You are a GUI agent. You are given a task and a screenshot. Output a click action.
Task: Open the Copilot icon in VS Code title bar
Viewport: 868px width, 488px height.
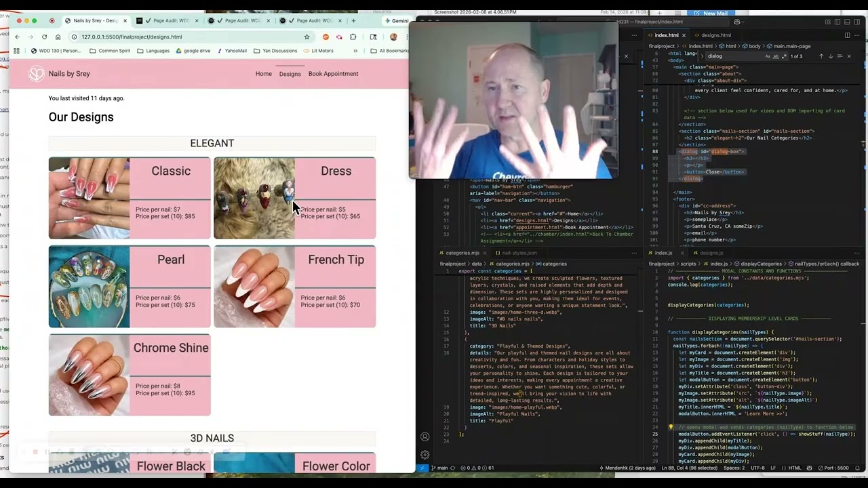tap(737, 22)
